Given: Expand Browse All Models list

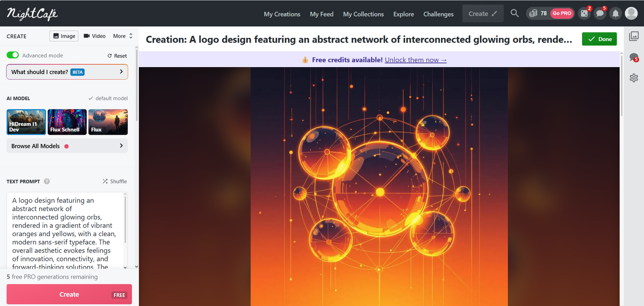Looking at the screenshot, I should coord(67,146).
